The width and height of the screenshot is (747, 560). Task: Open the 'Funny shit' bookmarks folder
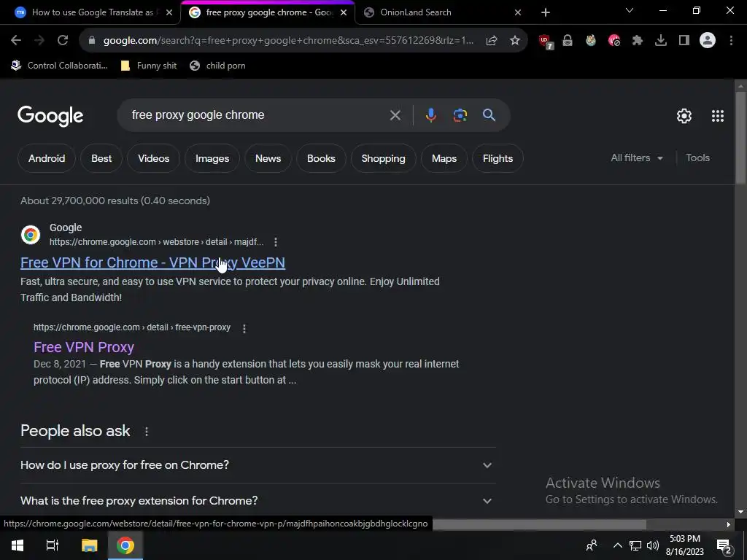pyautogui.click(x=149, y=66)
